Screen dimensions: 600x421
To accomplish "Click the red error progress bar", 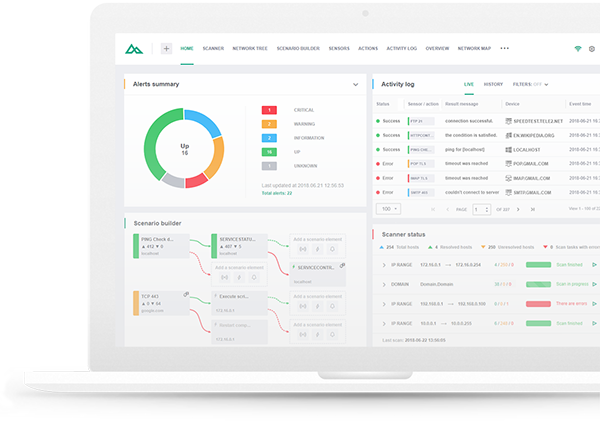I will (x=540, y=303).
